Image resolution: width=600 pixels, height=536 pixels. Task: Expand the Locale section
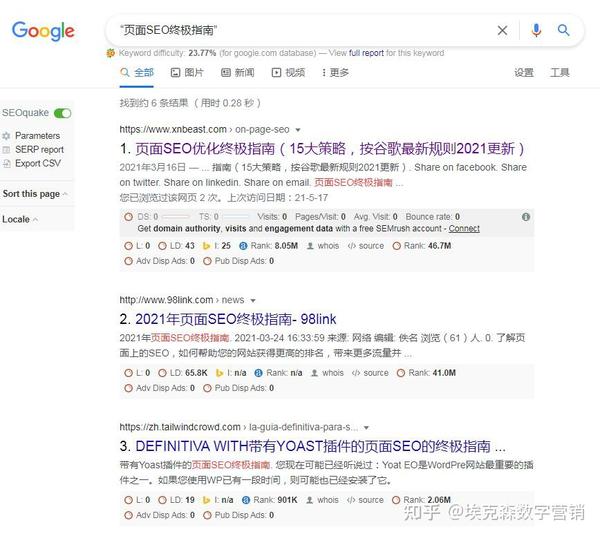(20, 219)
